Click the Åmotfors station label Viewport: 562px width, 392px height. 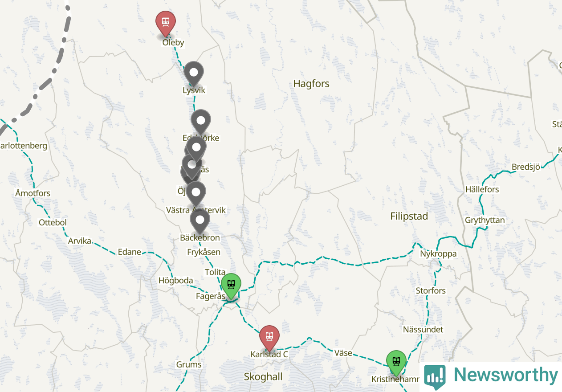tap(33, 193)
